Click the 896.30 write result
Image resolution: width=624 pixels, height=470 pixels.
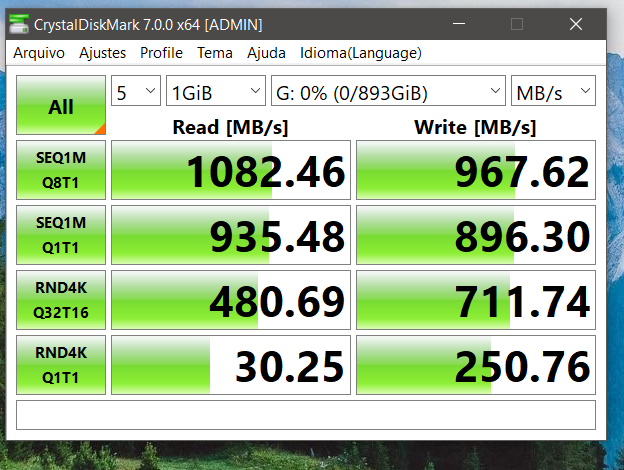click(x=476, y=235)
